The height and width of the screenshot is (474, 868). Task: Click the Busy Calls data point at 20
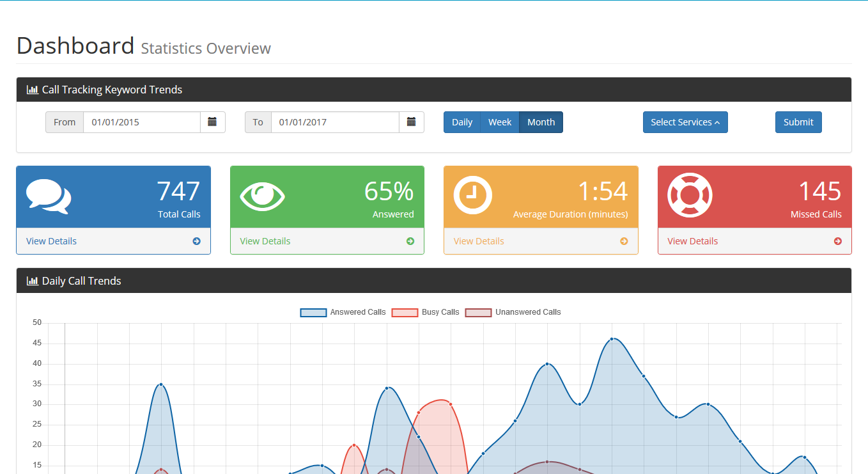(x=354, y=445)
